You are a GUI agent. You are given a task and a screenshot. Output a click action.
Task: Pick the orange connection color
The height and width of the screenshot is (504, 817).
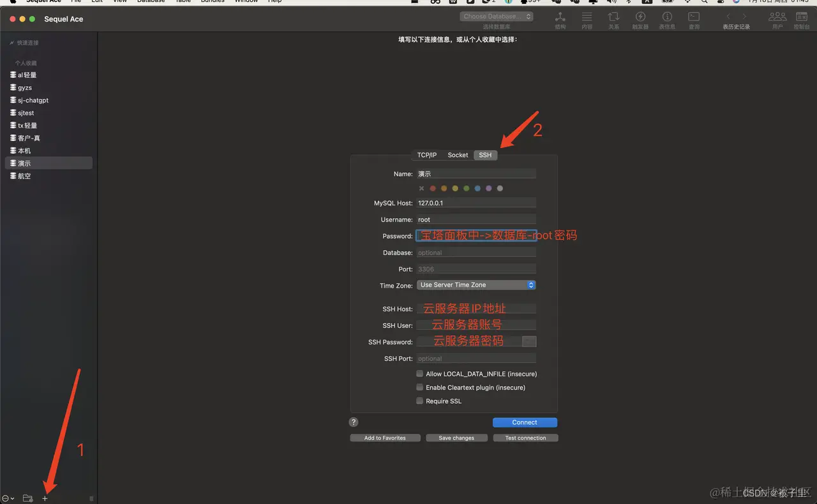coord(444,188)
